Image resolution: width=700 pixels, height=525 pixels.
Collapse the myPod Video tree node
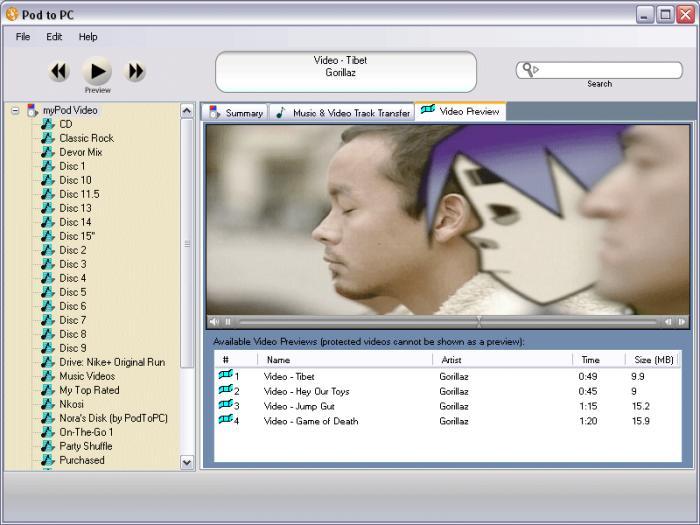15,110
